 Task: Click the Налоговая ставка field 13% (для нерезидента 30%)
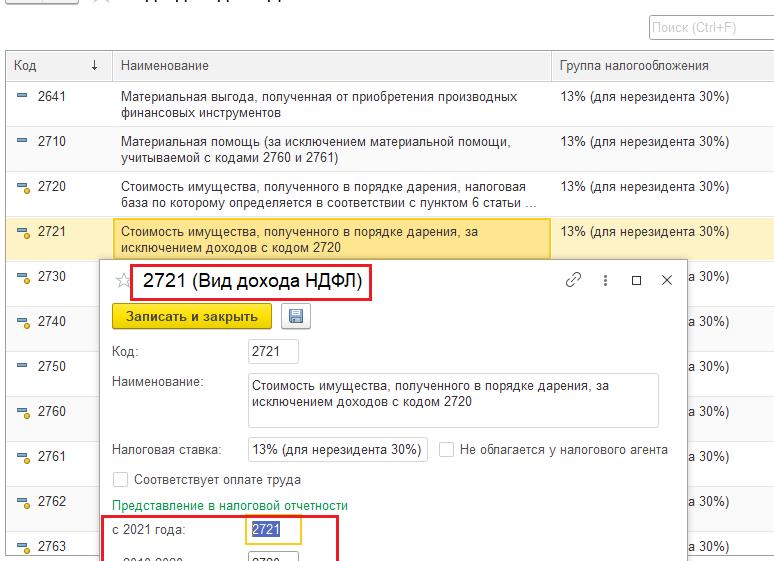(x=338, y=449)
